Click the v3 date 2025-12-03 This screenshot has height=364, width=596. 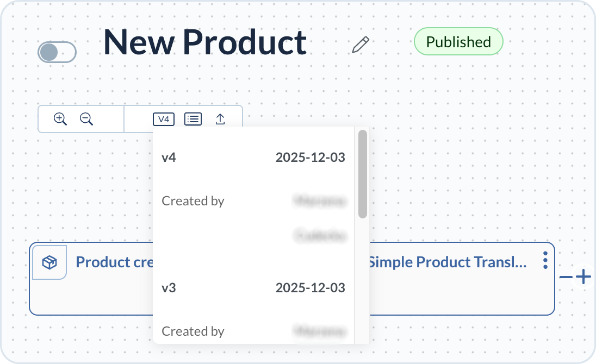pos(310,288)
